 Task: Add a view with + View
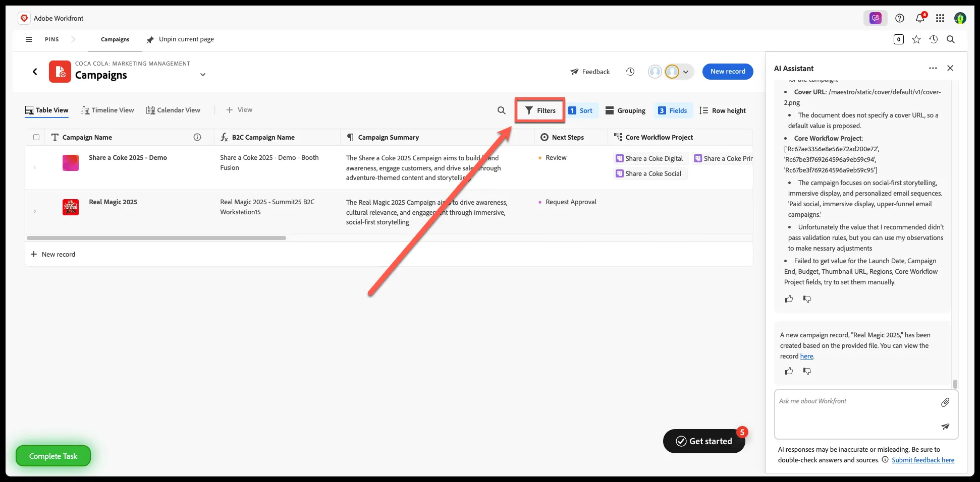239,110
